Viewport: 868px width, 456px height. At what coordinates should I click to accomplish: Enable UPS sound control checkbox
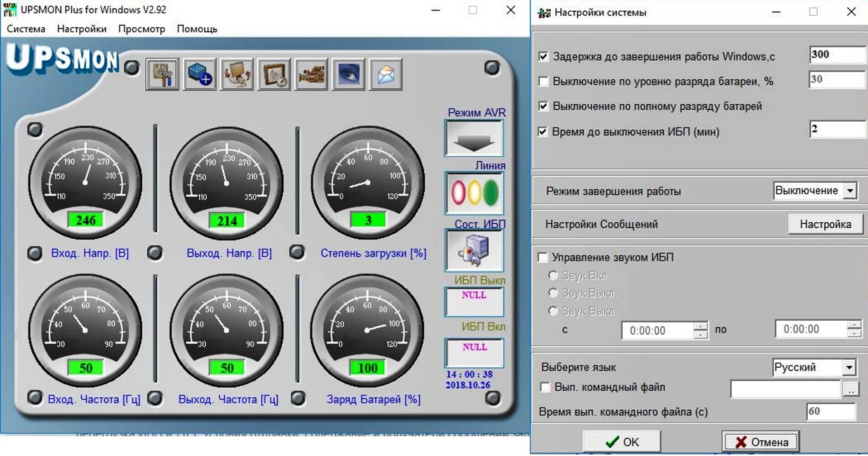point(543,257)
